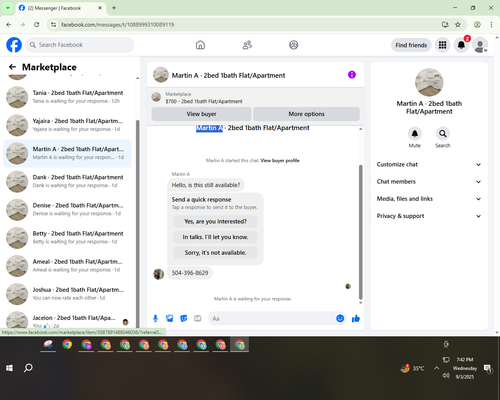Open conversation information purple icon
500x400 pixels.
[x=352, y=75]
